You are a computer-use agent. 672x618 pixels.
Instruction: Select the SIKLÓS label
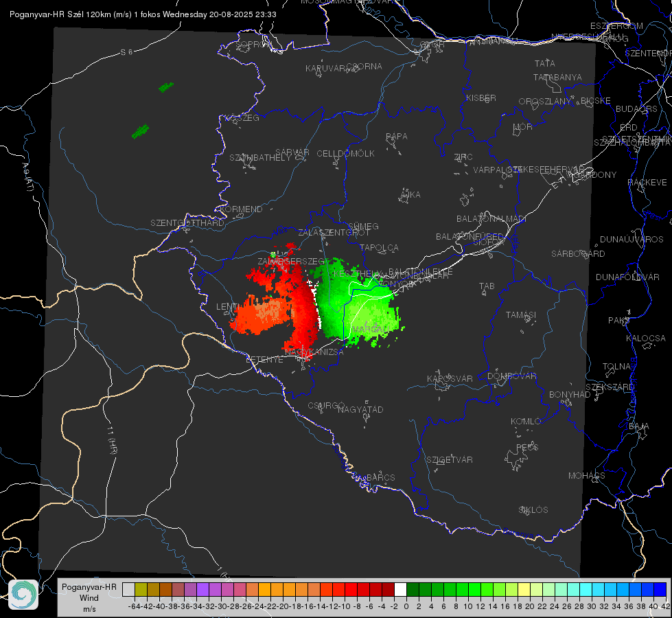click(x=533, y=510)
